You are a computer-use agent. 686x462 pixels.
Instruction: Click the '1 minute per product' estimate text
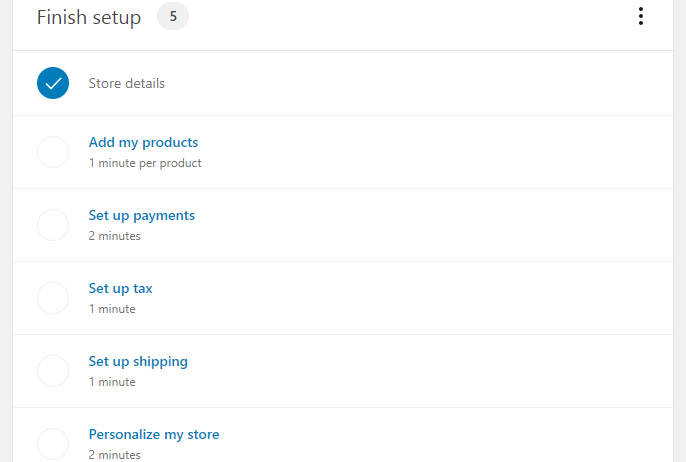[145, 164]
